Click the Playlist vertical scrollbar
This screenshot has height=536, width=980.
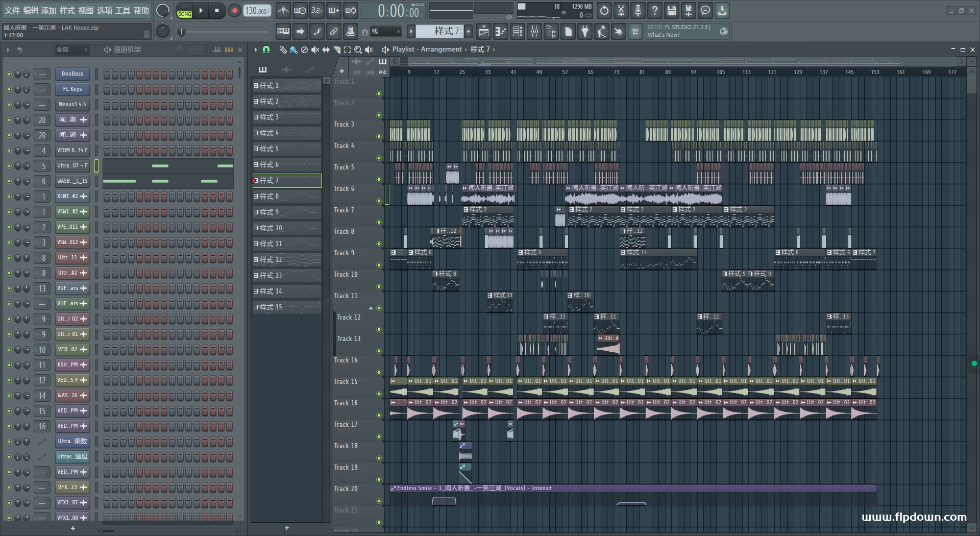971,85
